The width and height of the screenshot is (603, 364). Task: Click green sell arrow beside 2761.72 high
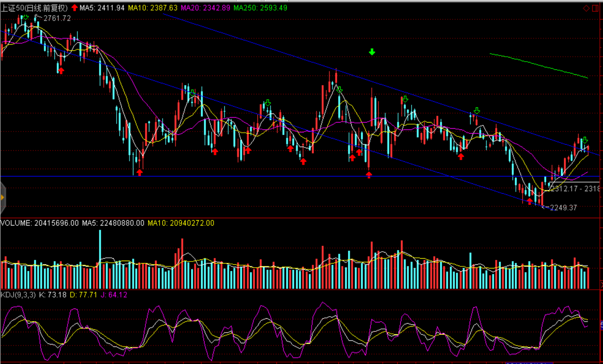click(x=26, y=17)
